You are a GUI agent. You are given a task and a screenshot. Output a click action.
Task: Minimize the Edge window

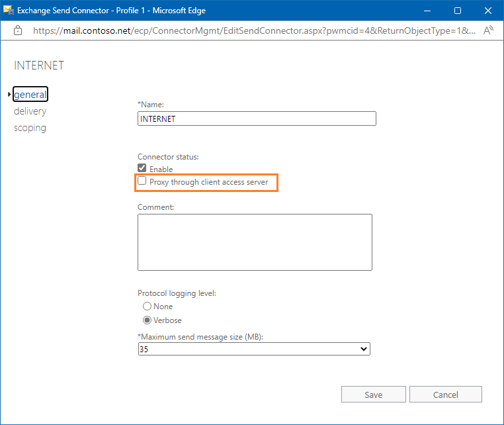pyautogui.click(x=427, y=11)
